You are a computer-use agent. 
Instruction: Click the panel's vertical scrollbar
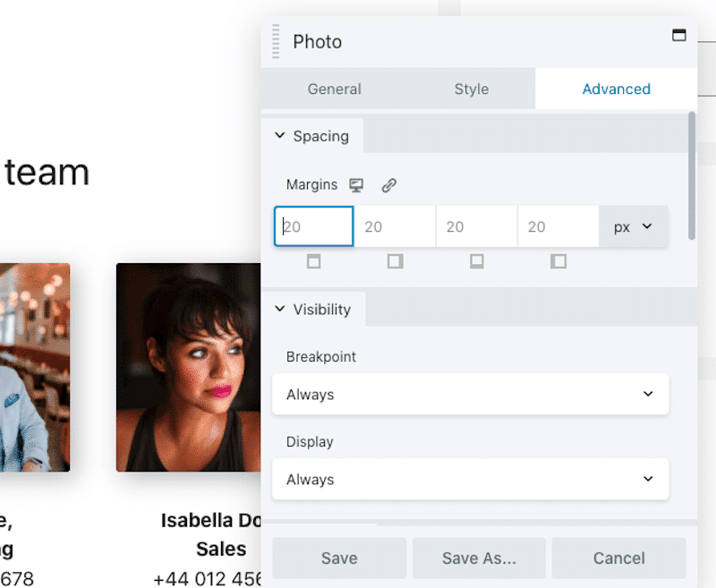(x=691, y=175)
